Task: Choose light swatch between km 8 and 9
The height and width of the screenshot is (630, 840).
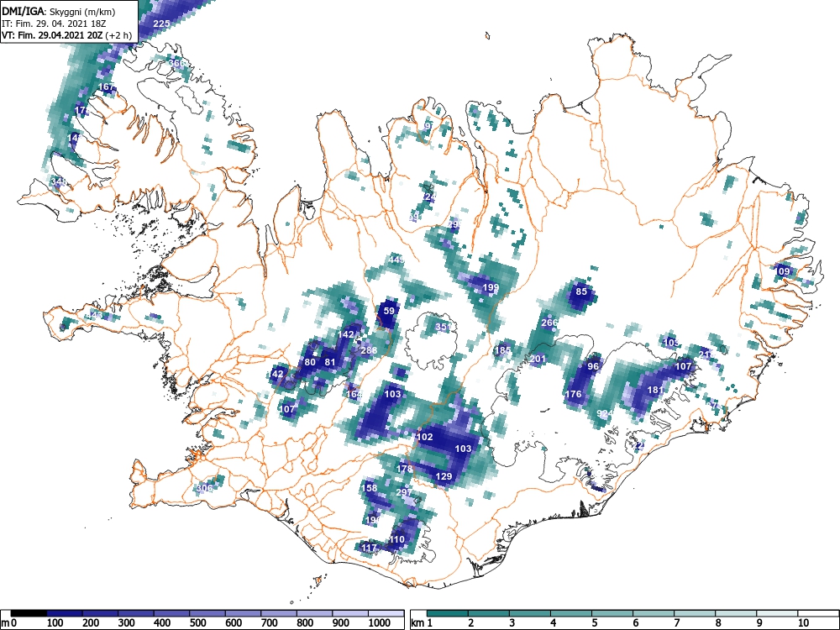Action: (x=736, y=613)
